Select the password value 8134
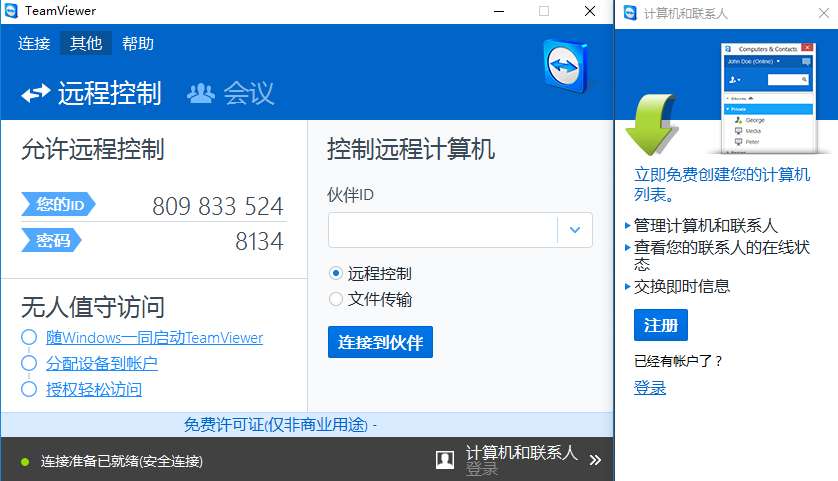This screenshot has height=481, width=838. click(259, 242)
